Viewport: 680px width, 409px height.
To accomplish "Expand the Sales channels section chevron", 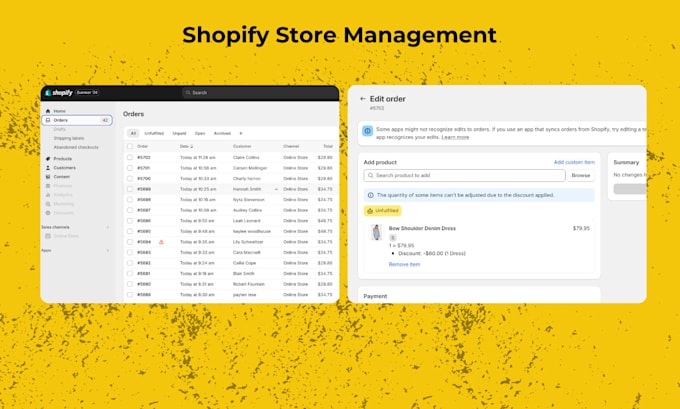I will 108,227.
